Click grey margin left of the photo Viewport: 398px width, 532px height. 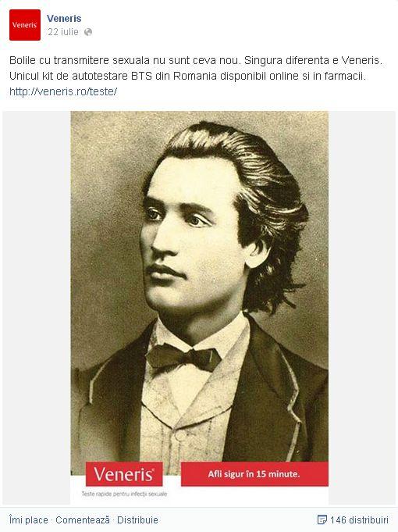coord(37,308)
